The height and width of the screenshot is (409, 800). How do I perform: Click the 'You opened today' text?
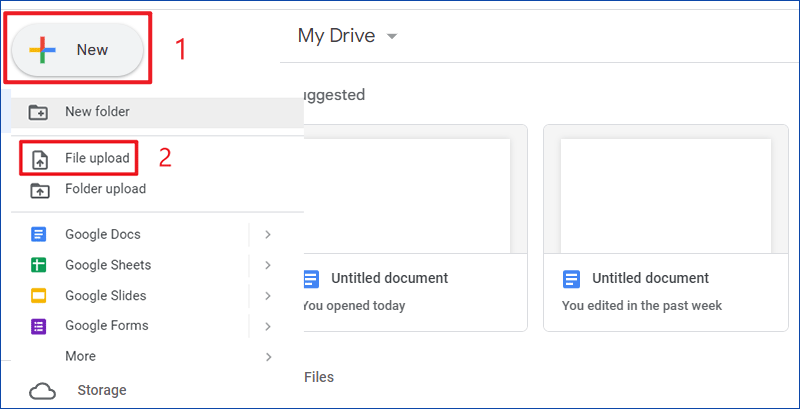[354, 306]
